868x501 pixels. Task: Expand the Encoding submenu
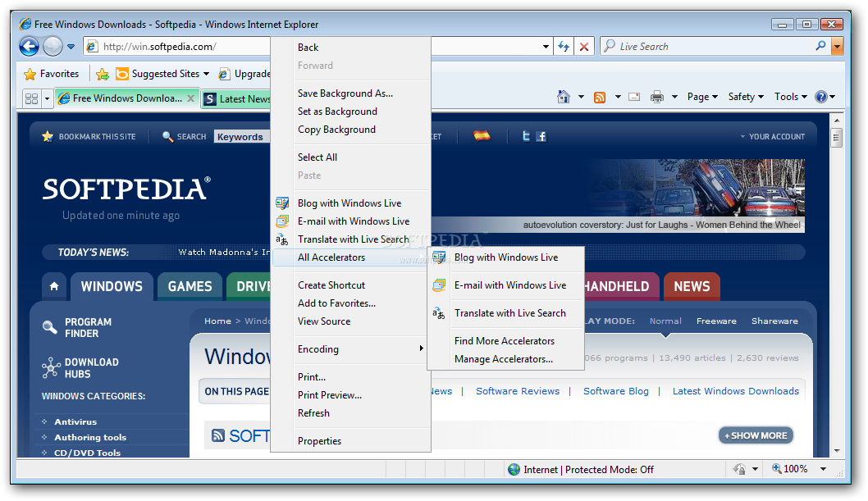point(351,349)
